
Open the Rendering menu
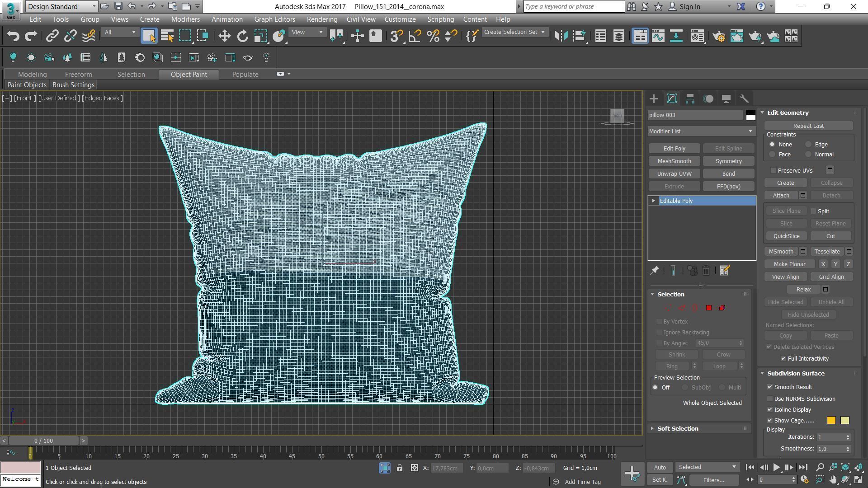322,19
